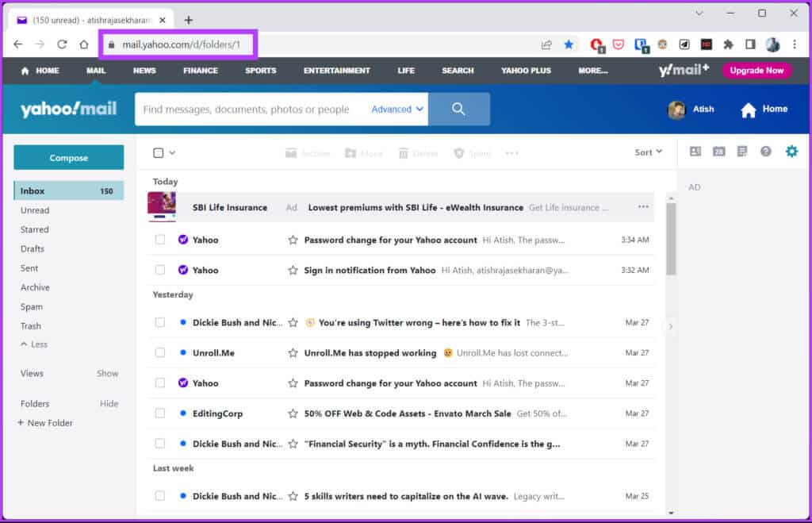812x523 pixels.
Task: Select the Twitter wrong email checkbox
Action: [x=160, y=322]
